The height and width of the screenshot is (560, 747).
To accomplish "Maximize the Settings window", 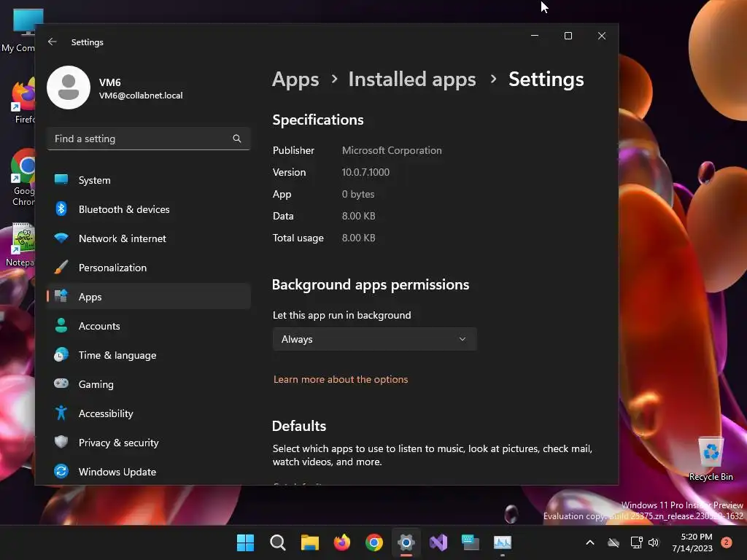I will pyautogui.click(x=568, y=36).
